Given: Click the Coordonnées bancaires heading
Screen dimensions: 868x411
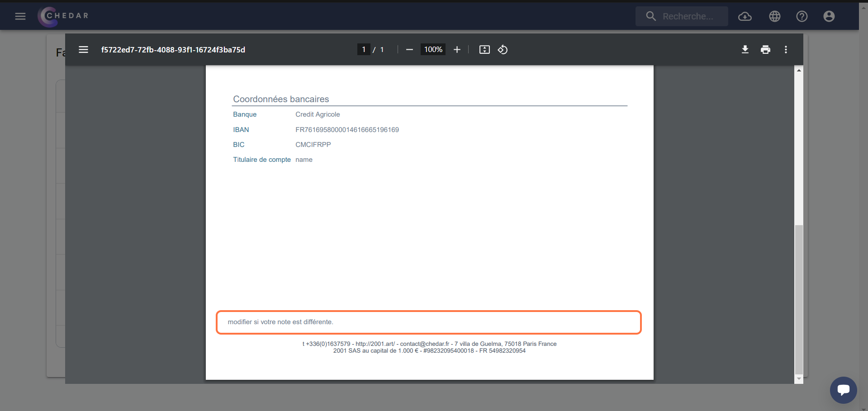Looking at the screenshot, I should (x=281, y=99).
